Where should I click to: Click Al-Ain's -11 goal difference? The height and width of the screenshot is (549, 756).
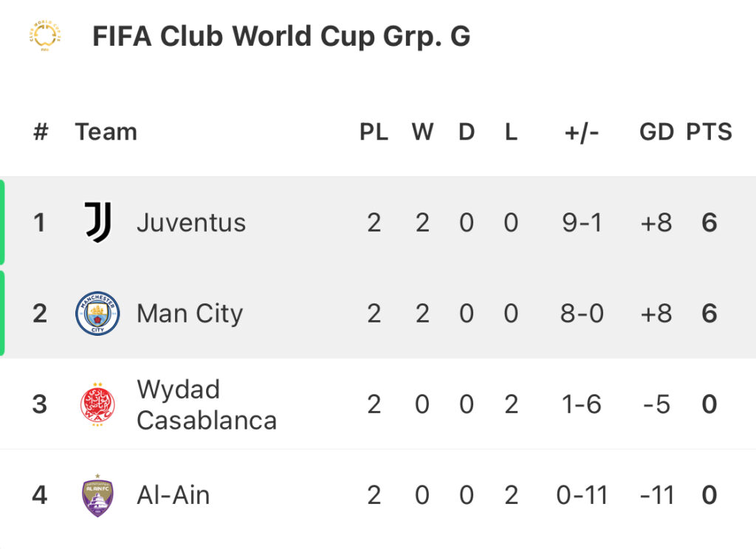pos(656,495)
